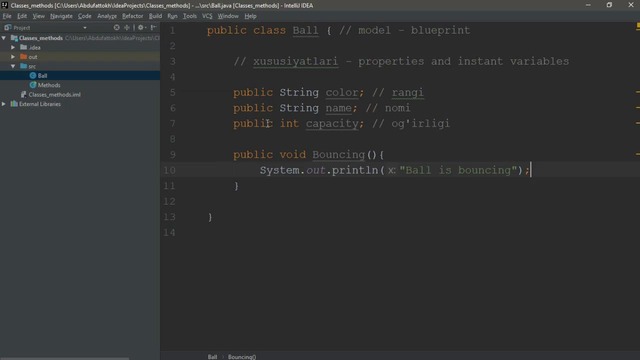The width and height of the screenshot is (640, 360).
Task: Click the collapse all icon in Project panel
Action: pyautogui.click(x=127, y=27)
